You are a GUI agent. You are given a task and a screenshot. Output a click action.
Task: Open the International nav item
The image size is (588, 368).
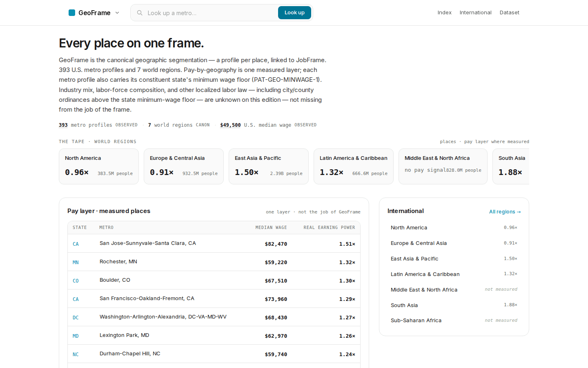click(475, 13)
